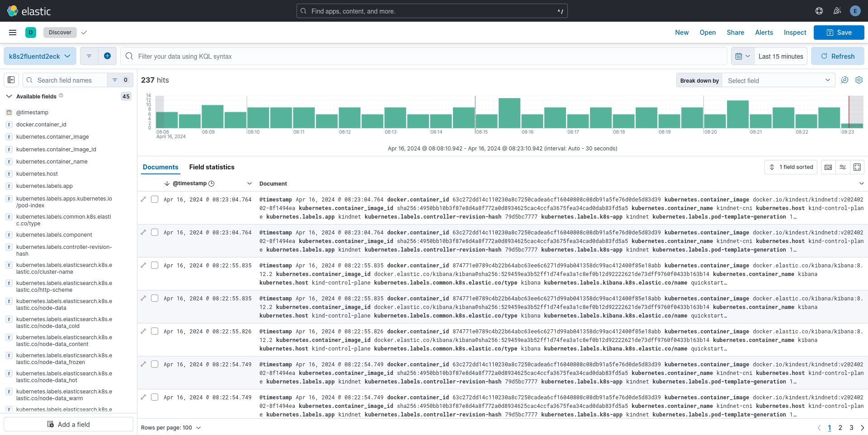Open the main navigation hamburger menu
The image size is (868, 435).
pyautogui.click(x=13, y=33)
